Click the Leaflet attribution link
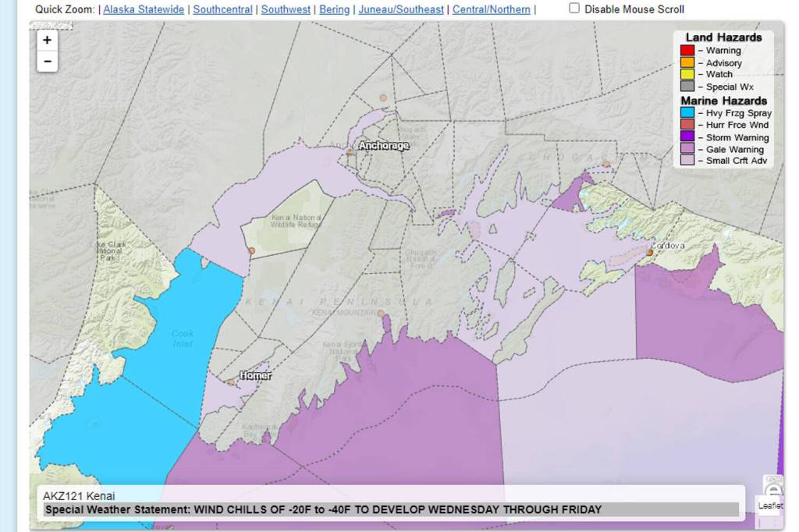799x532 pixels. (770, 505)
